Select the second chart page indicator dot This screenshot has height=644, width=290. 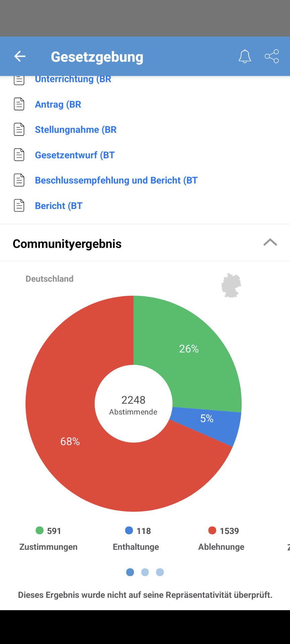[x=145, y=572]
